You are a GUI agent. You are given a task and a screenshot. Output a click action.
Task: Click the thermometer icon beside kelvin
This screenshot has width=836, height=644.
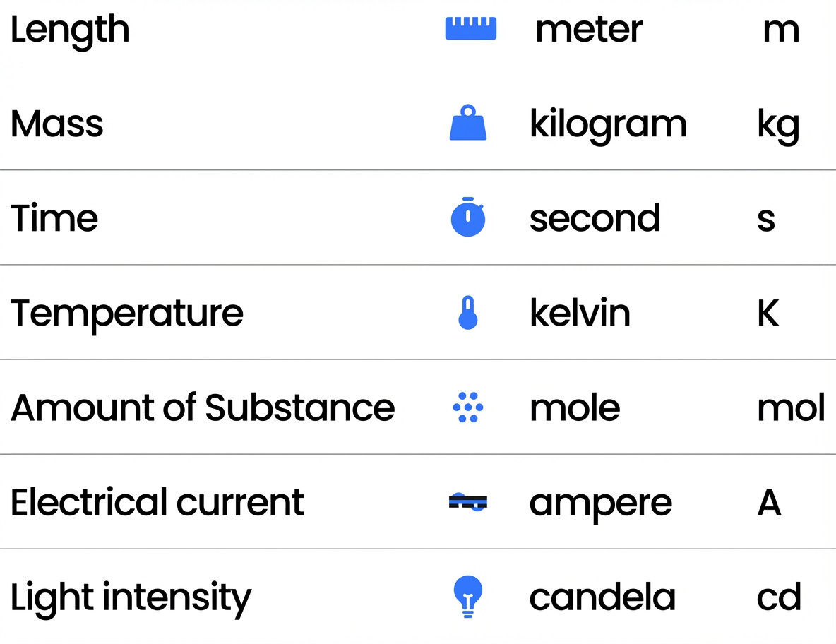point(468,313)
